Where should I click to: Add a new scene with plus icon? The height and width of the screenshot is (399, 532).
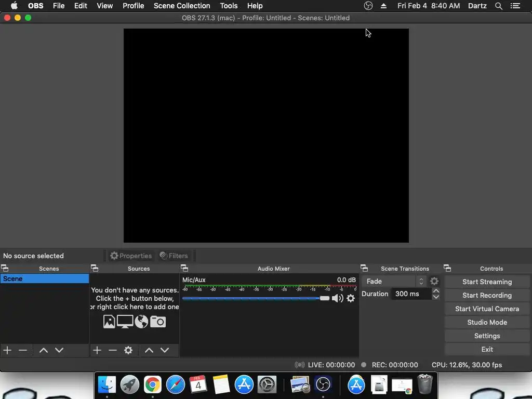7,350
